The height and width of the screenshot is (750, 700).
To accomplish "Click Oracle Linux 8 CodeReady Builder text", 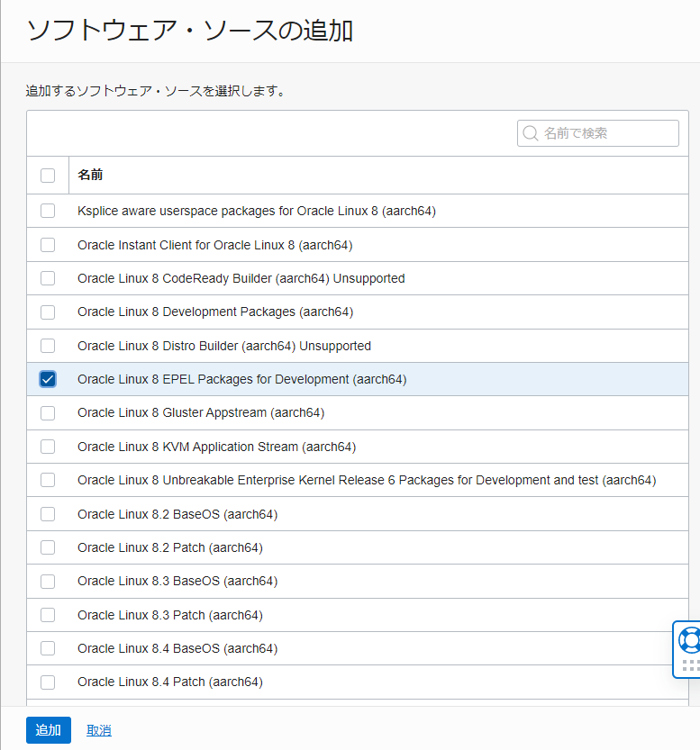I will tap(241, 278).
